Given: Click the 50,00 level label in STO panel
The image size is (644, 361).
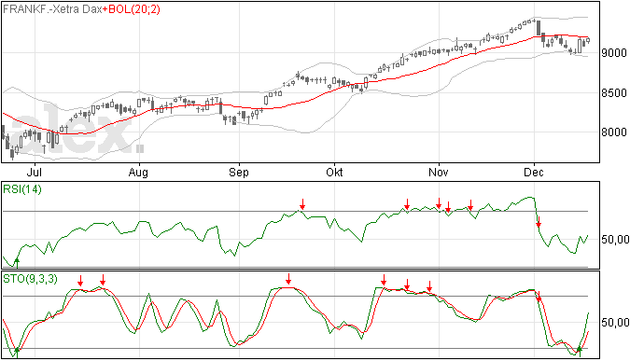Looking at the screenshot, I should tap(615, 323).
